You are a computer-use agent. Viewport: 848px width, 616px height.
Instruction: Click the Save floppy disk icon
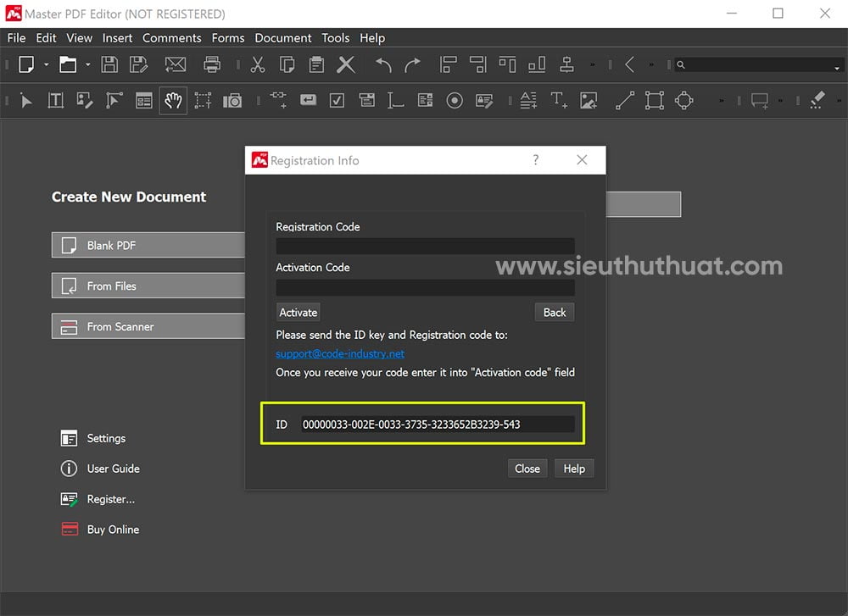[109, 65]
